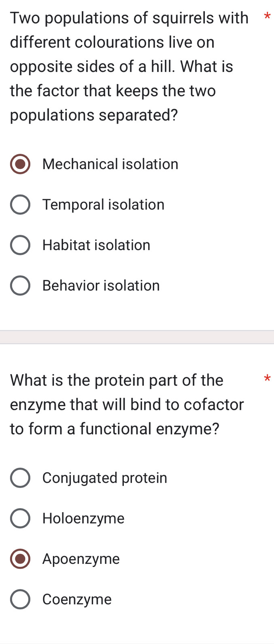Click the Holoenzyme label text
Screen dimensions: 274x644
(x=83, y=518)
